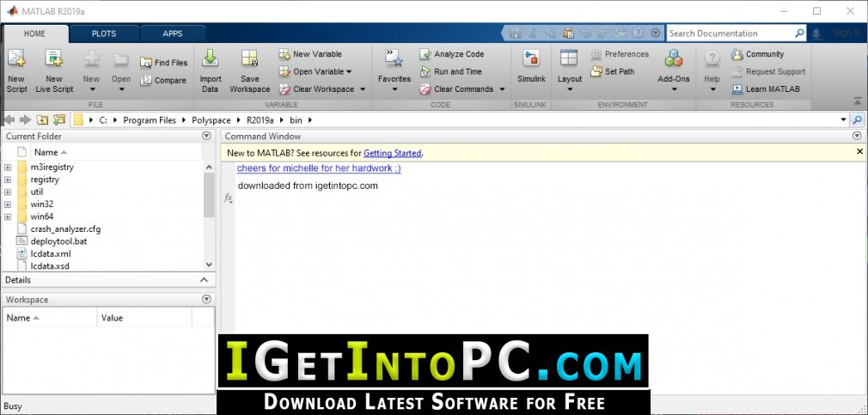Screen dimensions: 868x415
Task: Expand the Clear Workspace dropdown arrow
Action: click(x=363, y=89)
